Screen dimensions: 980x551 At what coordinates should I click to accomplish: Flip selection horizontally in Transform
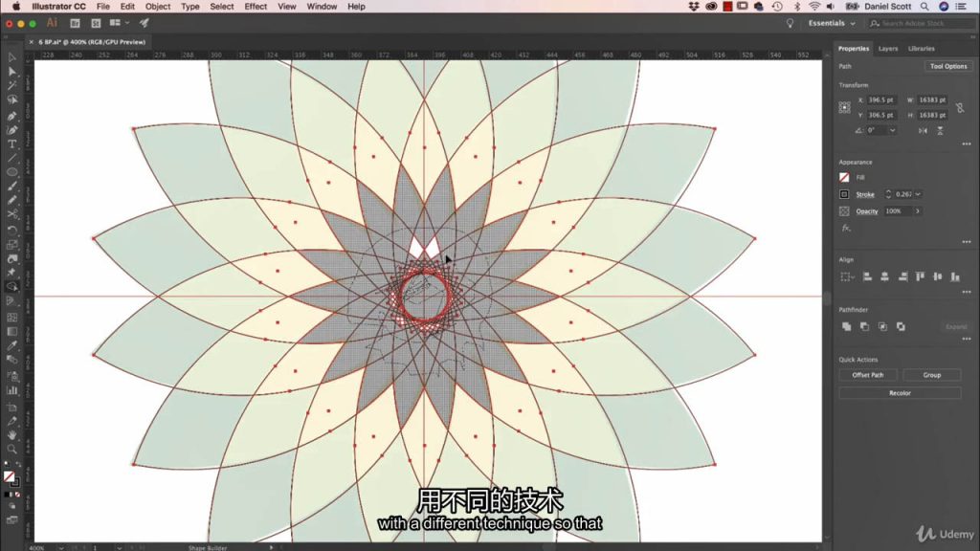point(923,130)
